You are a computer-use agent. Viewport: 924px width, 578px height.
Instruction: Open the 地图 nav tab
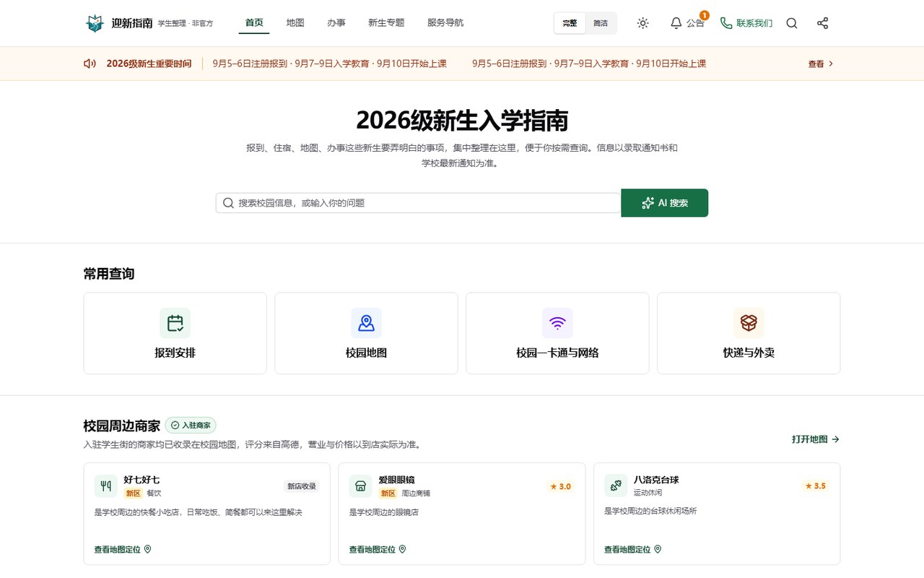click(x=295, y=22)
